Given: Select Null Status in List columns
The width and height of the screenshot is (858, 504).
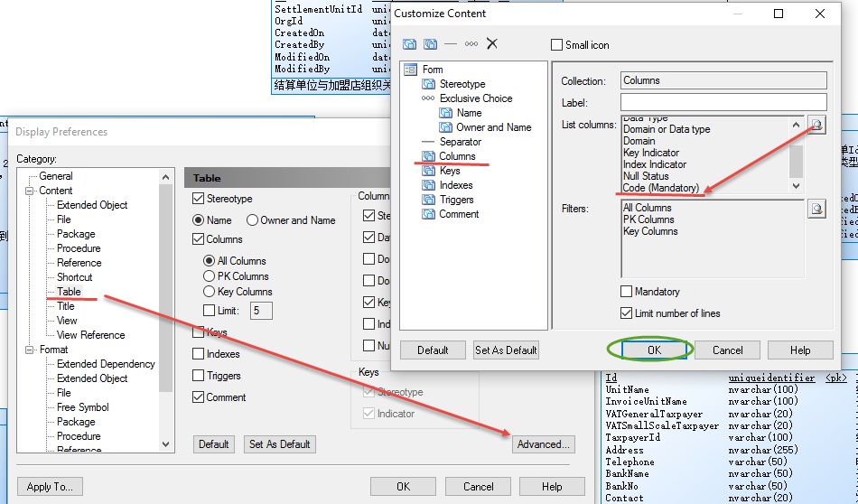Looking at the screenshot, I should (x=646, y=176).
